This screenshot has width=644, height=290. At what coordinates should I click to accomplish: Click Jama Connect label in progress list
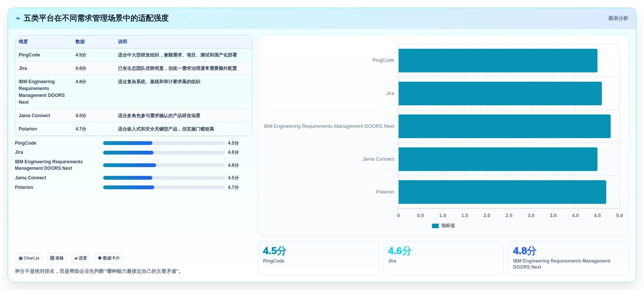(31, 178)
